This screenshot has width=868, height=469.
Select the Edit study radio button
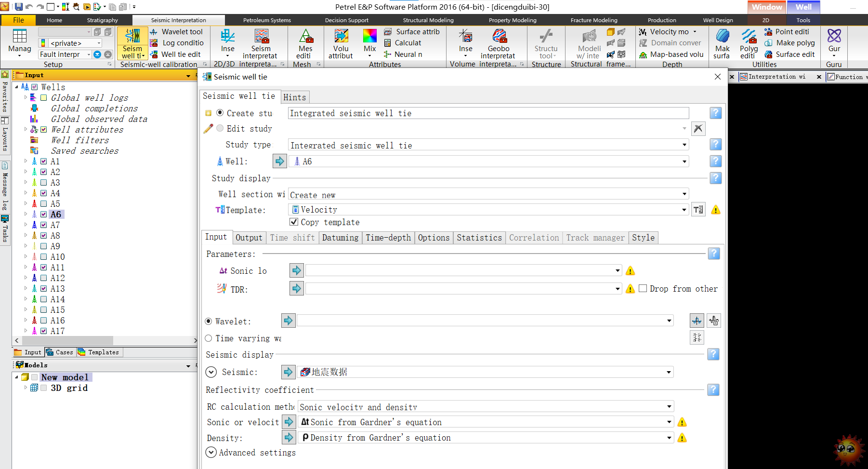[220, 128]
